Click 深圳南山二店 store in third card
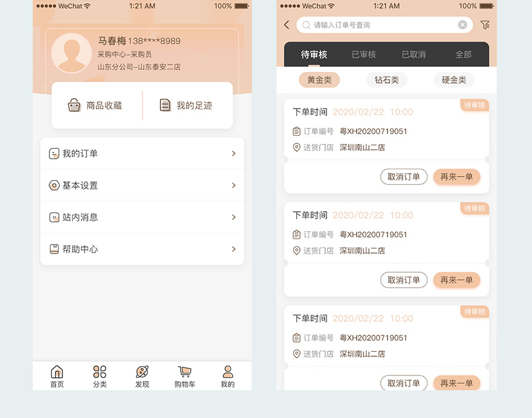The height and width of the screenshot is (418, 532). (x=362, y=354)
